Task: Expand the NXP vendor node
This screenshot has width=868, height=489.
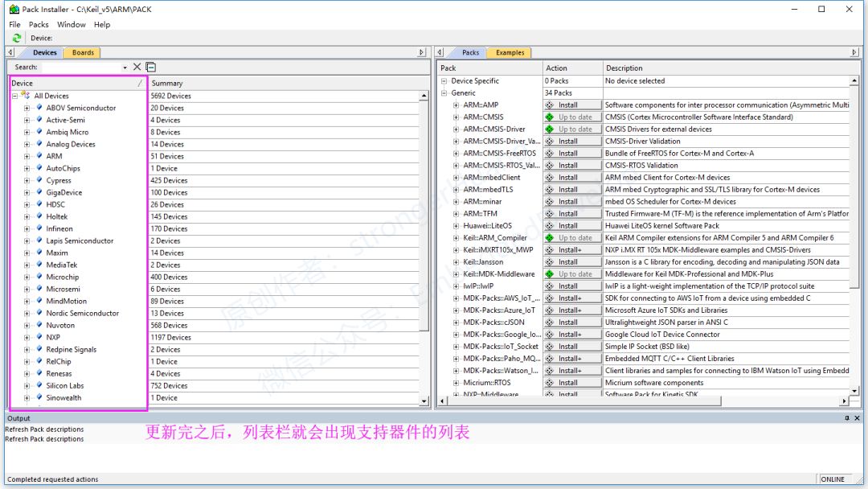Action: [27, 337]
